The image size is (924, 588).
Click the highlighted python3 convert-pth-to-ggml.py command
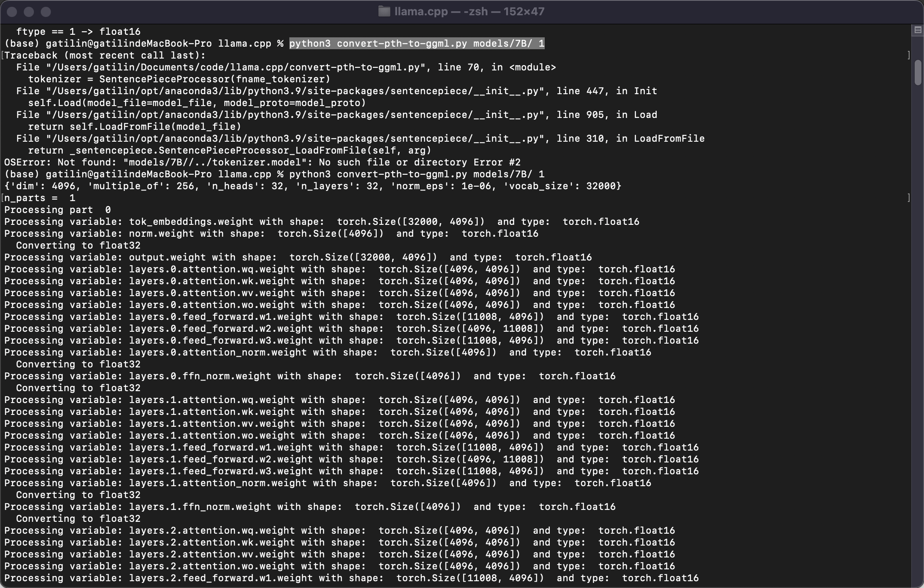(417, 44)
